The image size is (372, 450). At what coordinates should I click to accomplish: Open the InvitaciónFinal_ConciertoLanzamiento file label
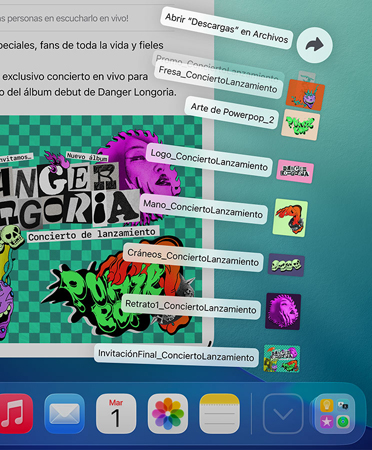[x=176, y=355]
